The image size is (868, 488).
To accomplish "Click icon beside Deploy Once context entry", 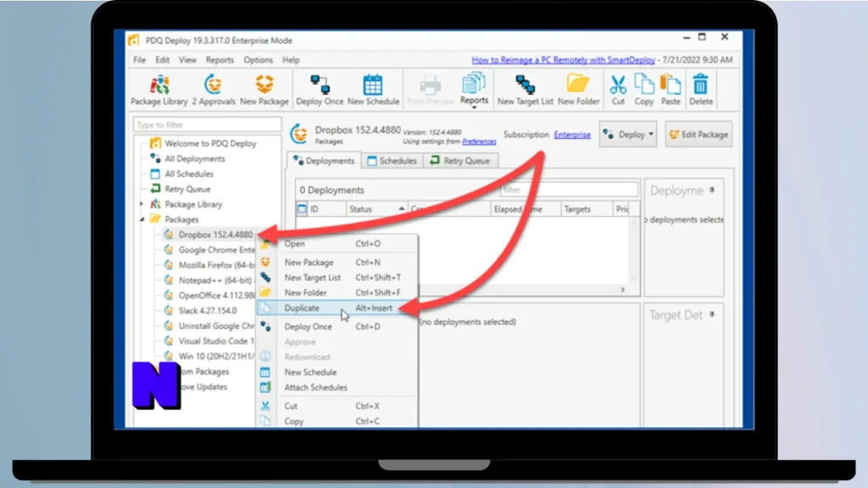I will pyautogui.click(x=265, y=326).
